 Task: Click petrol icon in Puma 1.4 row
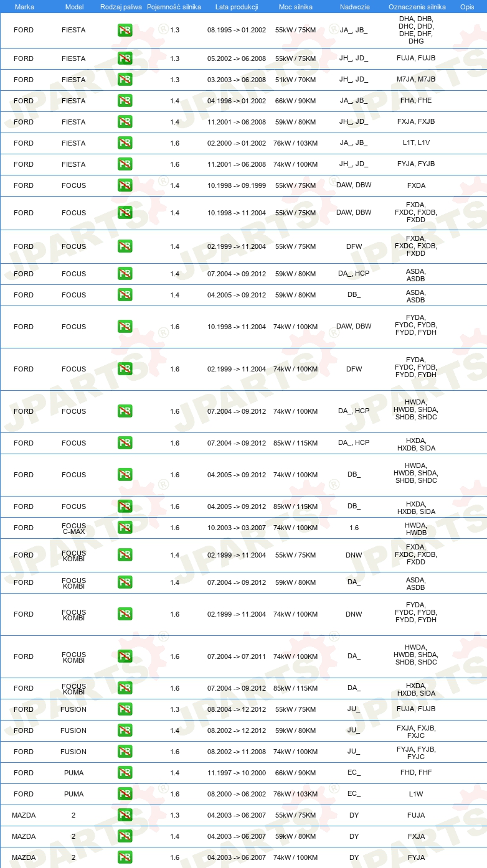[x=125, y=773]
